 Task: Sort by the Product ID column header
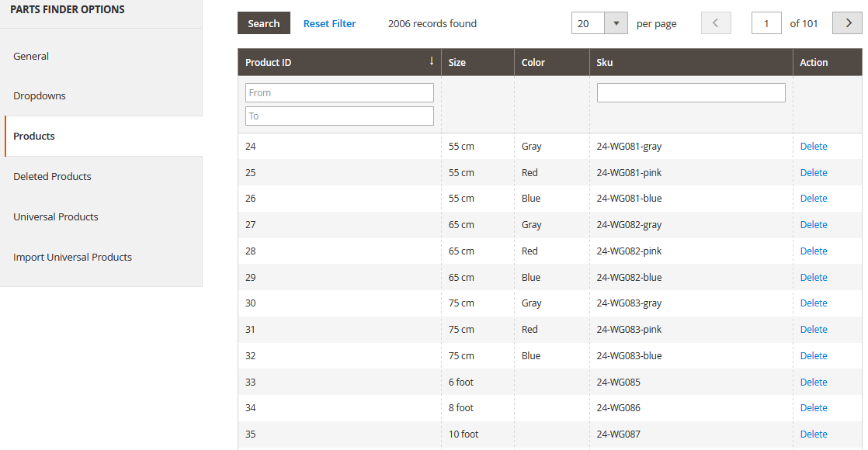click(x=339, y=62)
